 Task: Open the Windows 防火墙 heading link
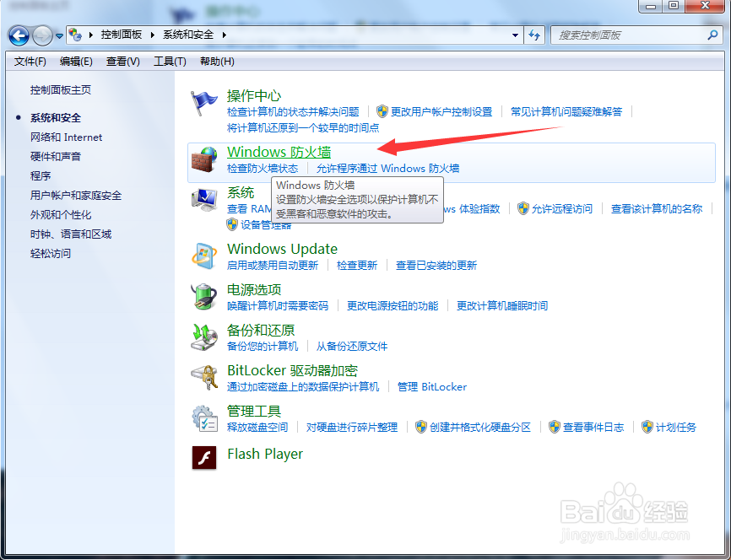point(279,152)
